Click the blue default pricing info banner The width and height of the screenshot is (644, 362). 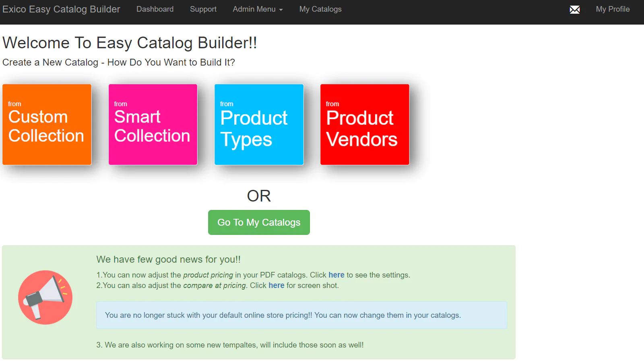[301, 315]
